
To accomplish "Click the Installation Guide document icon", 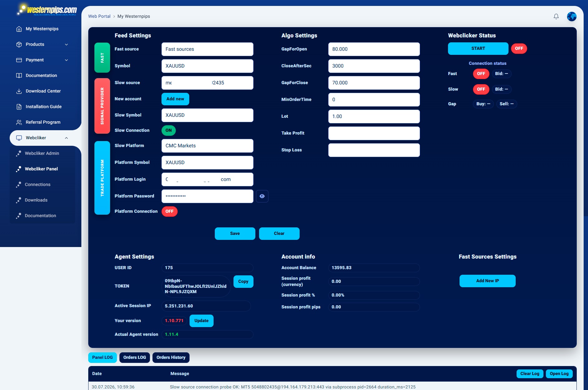I will click(19, 107).
